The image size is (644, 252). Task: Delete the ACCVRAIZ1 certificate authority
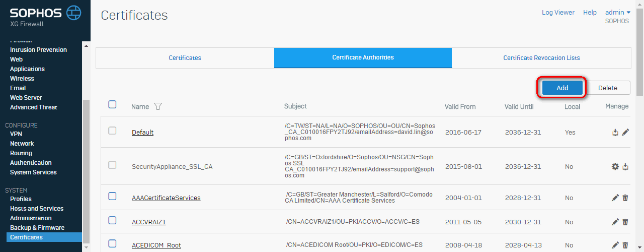[x=625, y=222]
